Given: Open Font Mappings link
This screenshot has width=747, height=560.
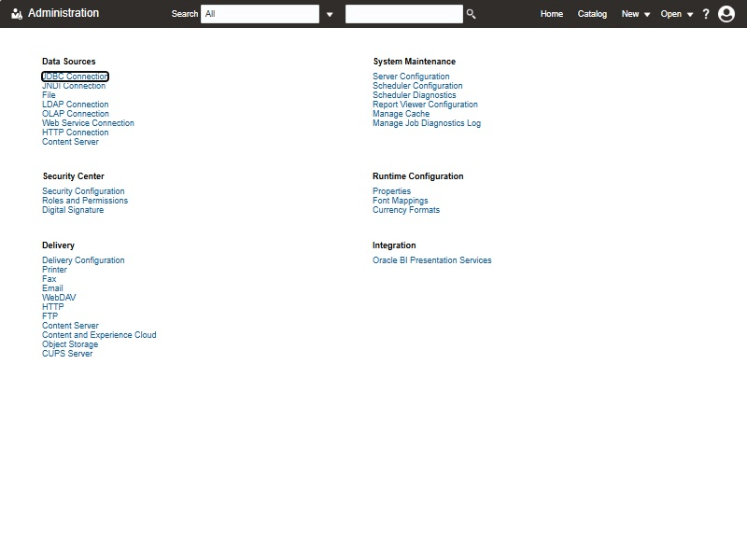Looking at the screenshot, I should coord(401,201).
